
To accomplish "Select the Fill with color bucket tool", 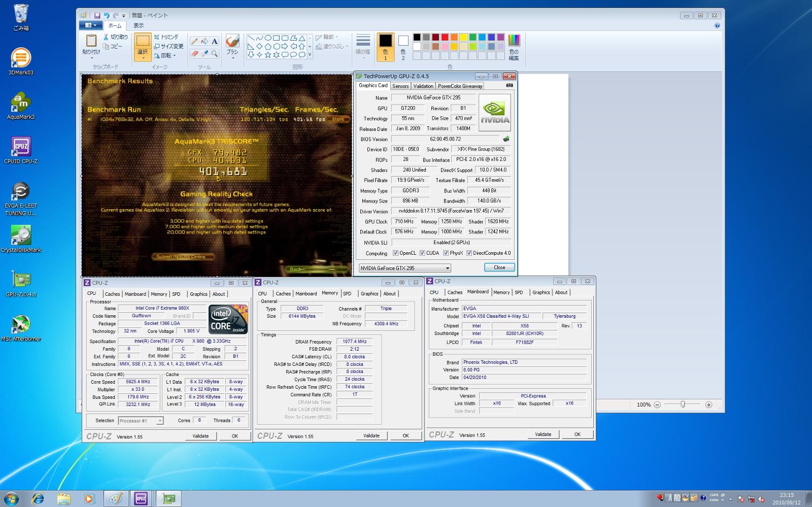I will point(204,41).
